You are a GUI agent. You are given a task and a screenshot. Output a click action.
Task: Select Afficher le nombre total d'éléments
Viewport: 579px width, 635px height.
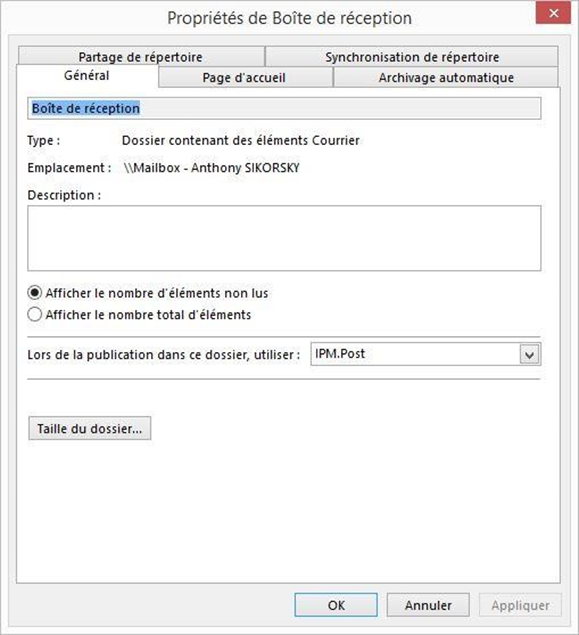click(140, 315)
